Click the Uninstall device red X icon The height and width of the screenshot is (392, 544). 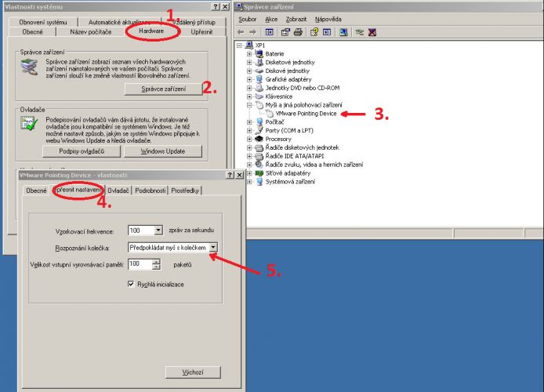(372, 32)
